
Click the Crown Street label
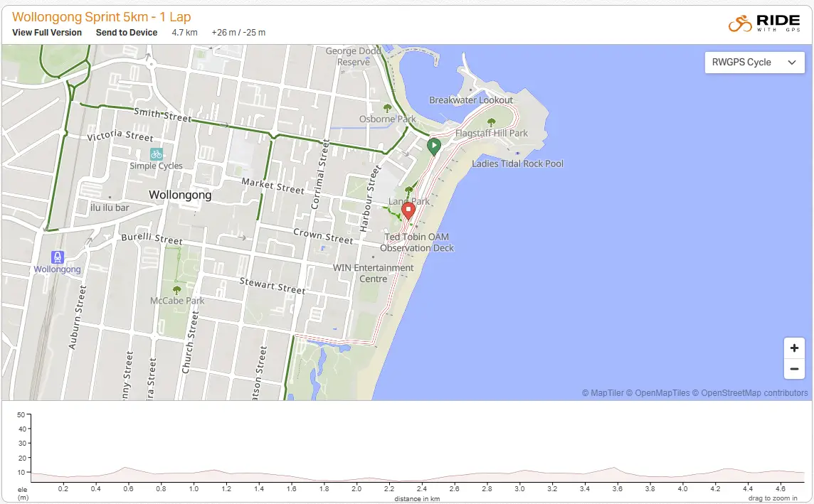(323, 236)
